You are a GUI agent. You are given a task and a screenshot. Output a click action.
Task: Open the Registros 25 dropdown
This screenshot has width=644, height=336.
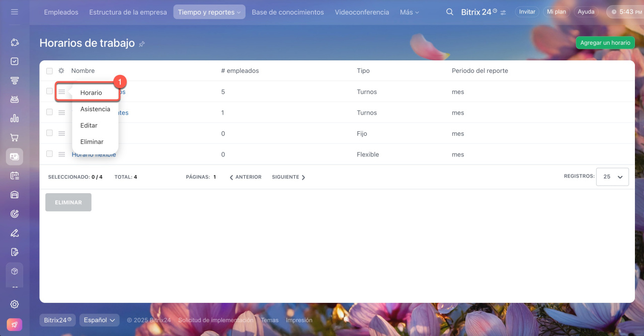pyautogui.click(x=612, y=177)
